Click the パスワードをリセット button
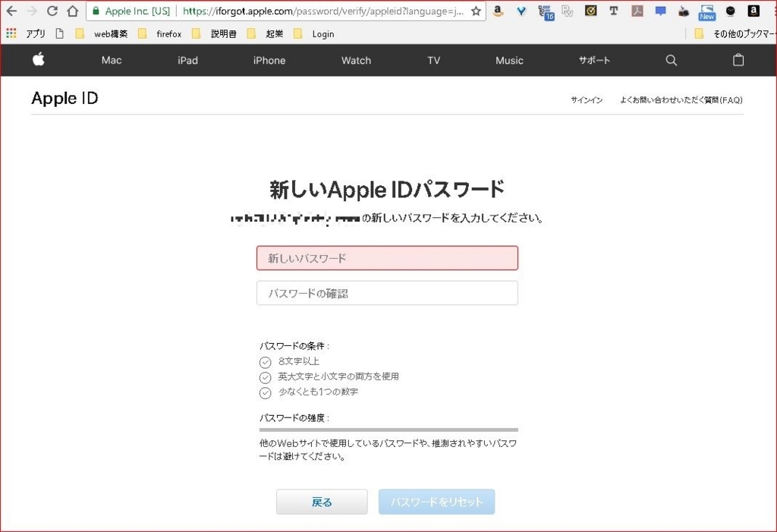Image resolution: width=777 pixels, height=532 pixels. [x=436, y=502]
